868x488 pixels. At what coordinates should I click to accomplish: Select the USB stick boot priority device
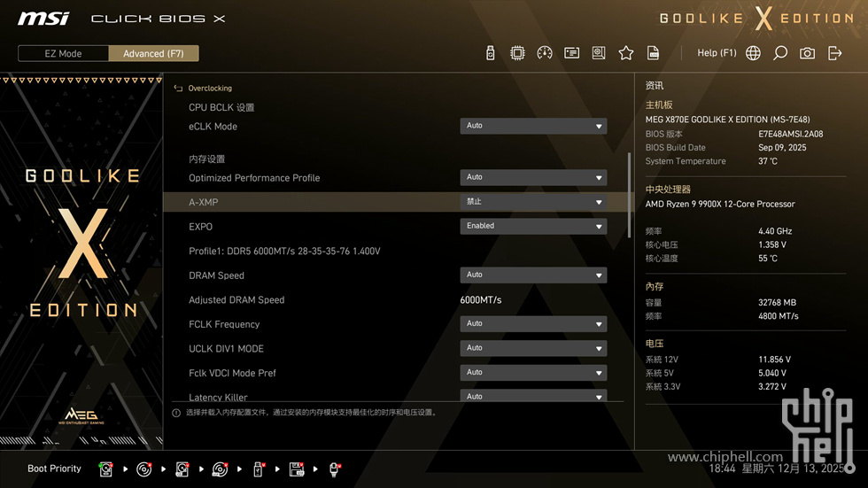tap(259, 469)
